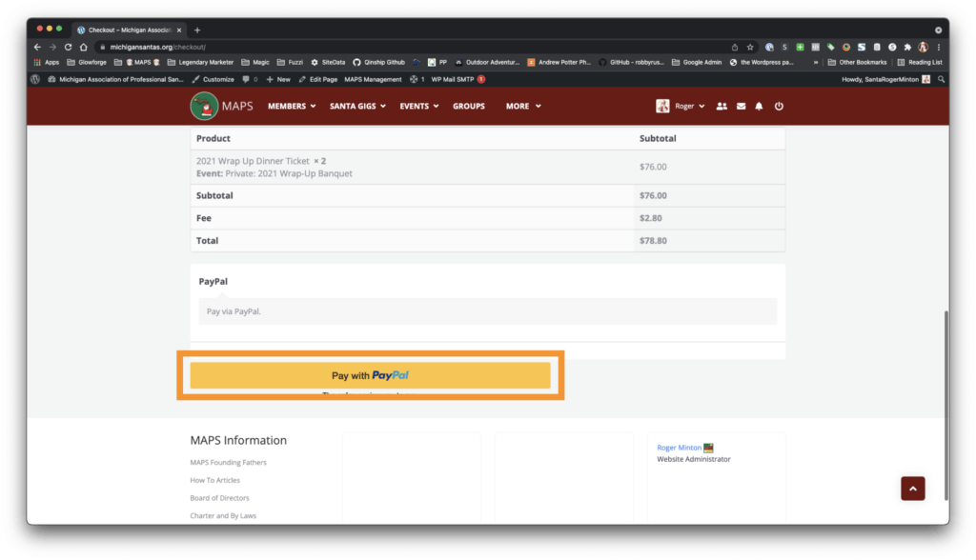Viewport: 976px width, 560px height.
Task: Click the green tag extension icon
Action: coord(830,48)
